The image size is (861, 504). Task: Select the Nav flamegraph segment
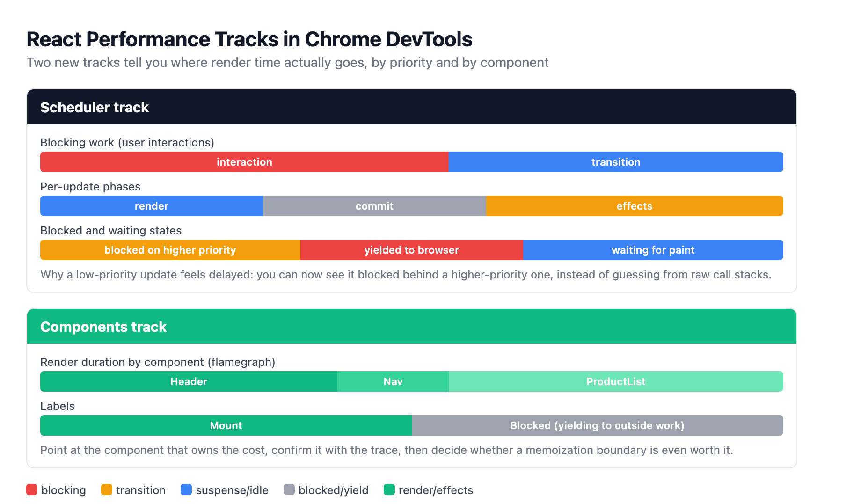coord(393,381)
